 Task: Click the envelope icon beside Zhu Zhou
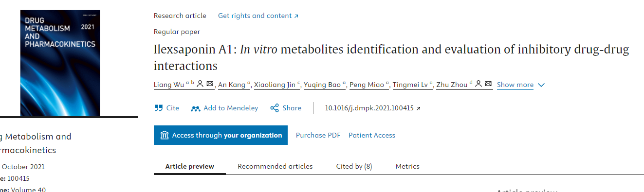[x=488, y=84]
